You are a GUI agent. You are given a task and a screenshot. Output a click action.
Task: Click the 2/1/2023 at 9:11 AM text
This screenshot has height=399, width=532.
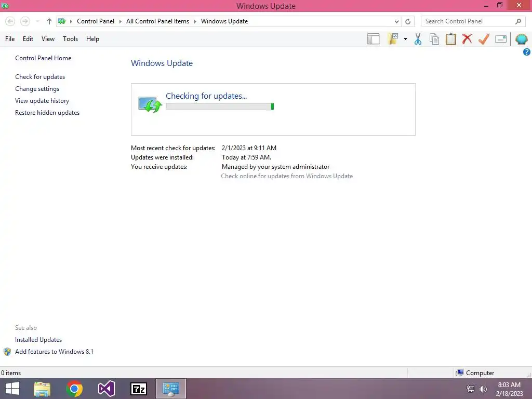coord(249,148)
